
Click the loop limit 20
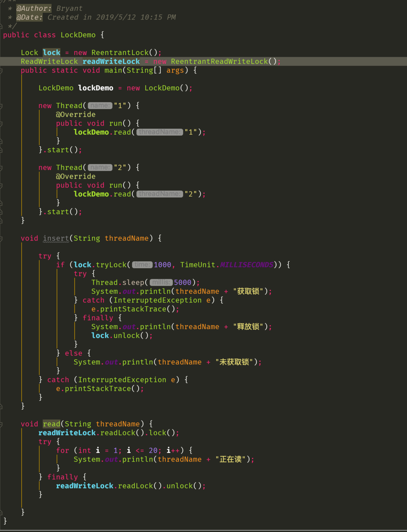pos(153,451)
